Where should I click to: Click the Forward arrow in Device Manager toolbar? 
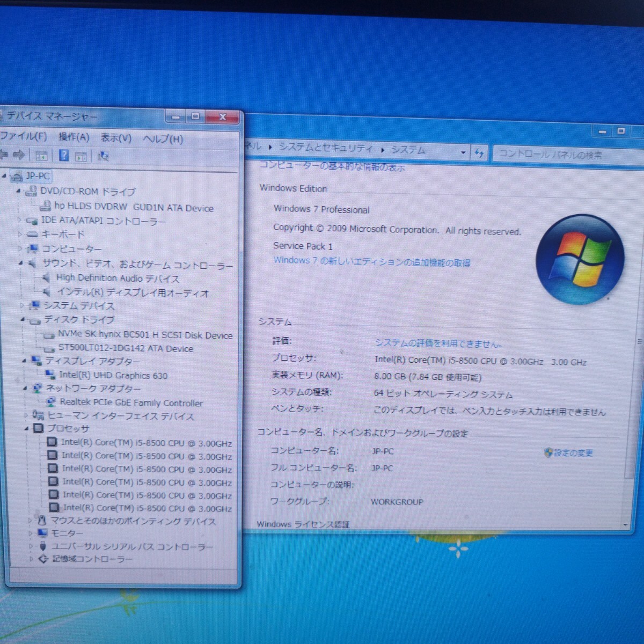19,155
